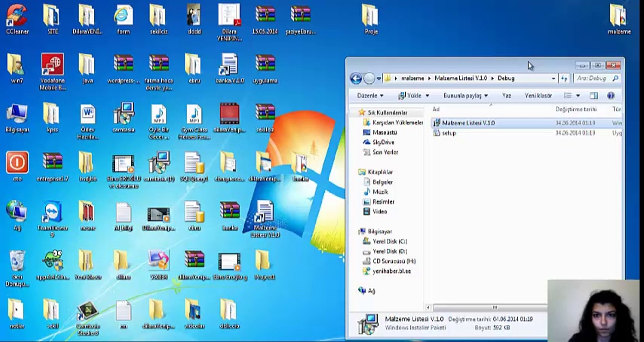Click the refresh button beside address bar
Image resolution: width=644 pixels, height=342 pixels.
tap(564, 78)
